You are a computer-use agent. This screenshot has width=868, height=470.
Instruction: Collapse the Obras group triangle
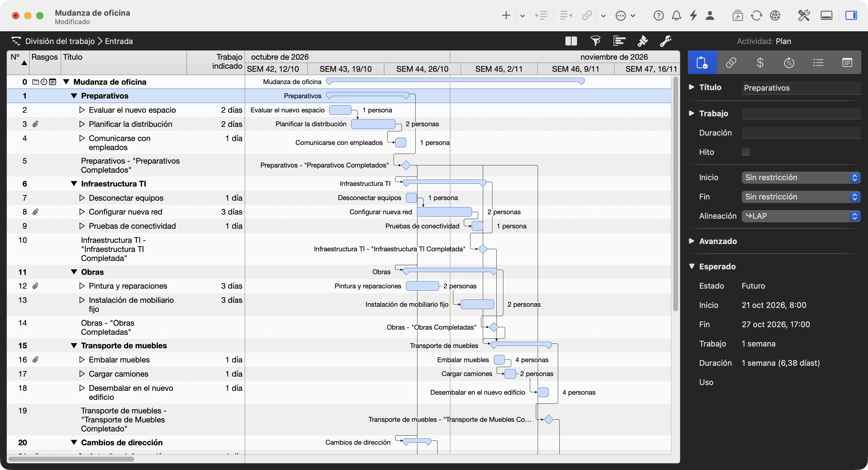tap(74, 272)
